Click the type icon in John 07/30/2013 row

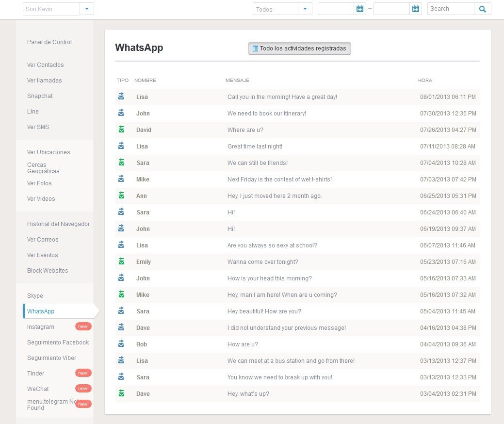click(121, 113)
